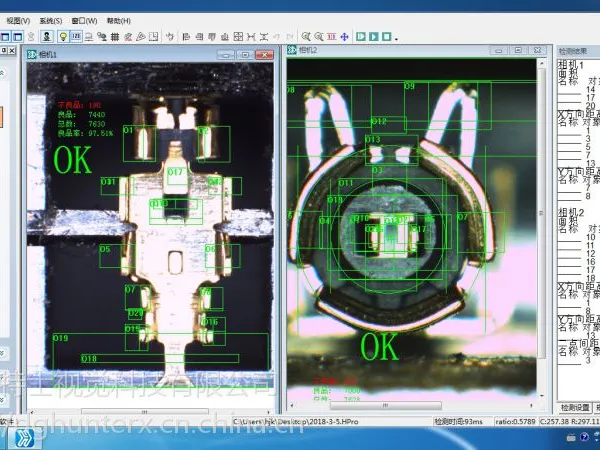
Task: Open the toolbar overflow dropdown arrow
Action: tap(396, 39)
